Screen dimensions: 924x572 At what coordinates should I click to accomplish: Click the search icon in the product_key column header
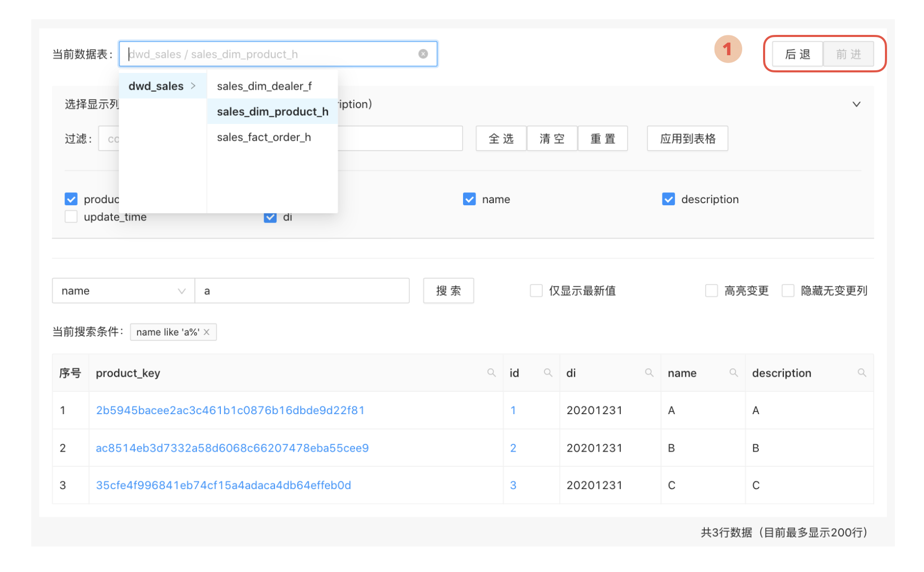(x=491, y=372)
